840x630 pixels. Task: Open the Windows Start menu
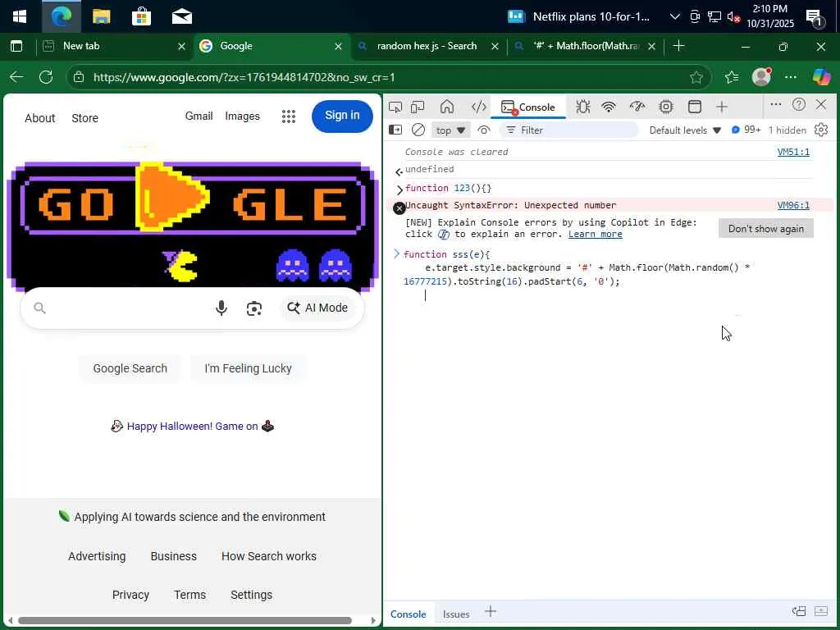20,16
